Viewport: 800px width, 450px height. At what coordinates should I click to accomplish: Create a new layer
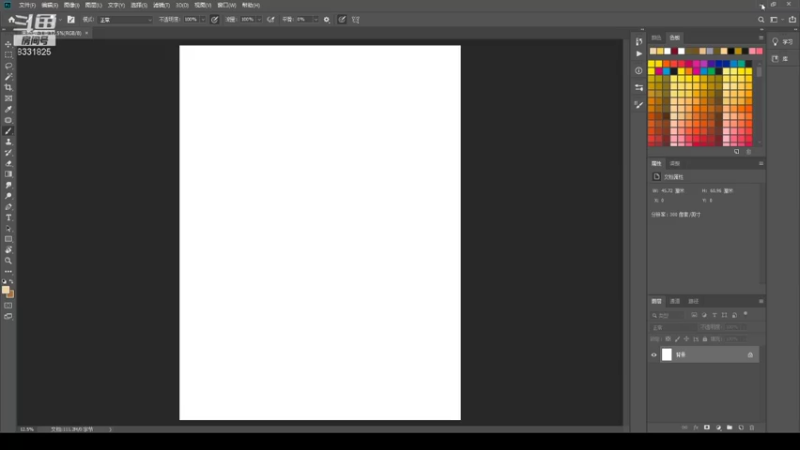741,428
